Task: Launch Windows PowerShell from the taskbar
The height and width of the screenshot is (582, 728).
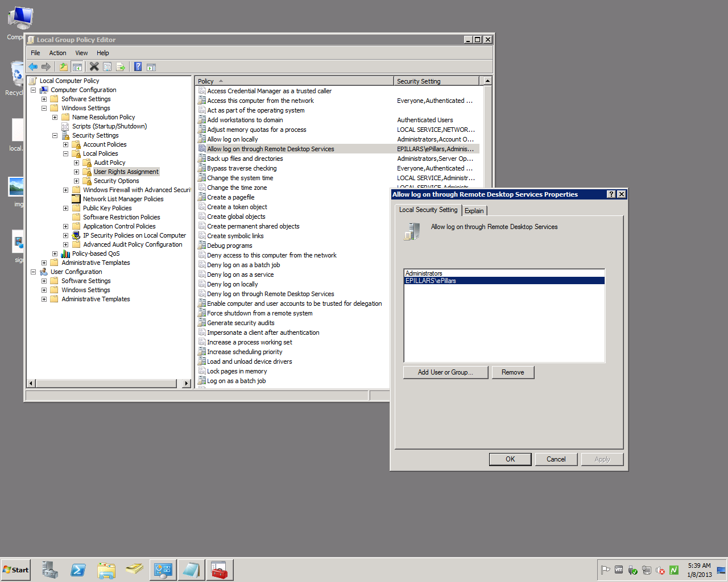Action: (78, 569)
